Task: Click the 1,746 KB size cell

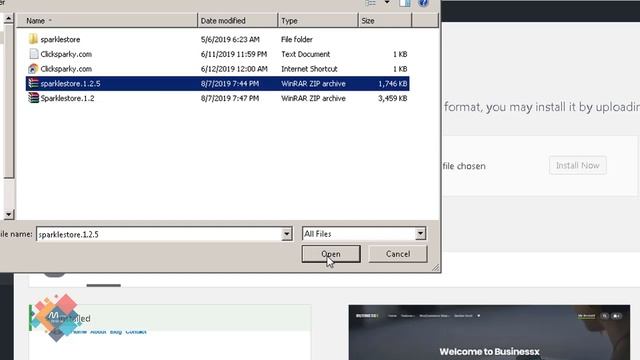Action: pos(393,84)
